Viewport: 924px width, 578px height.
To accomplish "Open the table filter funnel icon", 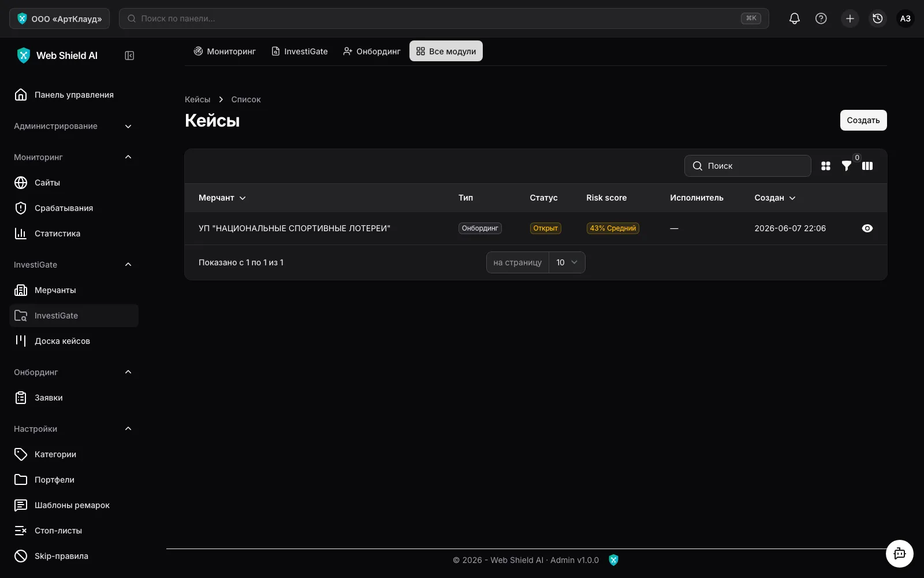I will (846, 166).
